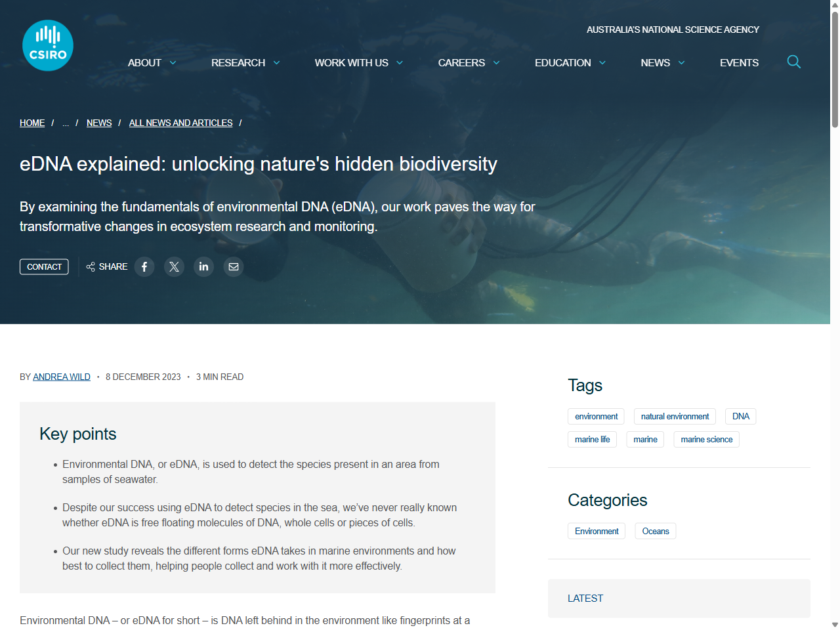Click the CSIRO logo
Screen dimensions: 840x630
[x=47, y=45]
